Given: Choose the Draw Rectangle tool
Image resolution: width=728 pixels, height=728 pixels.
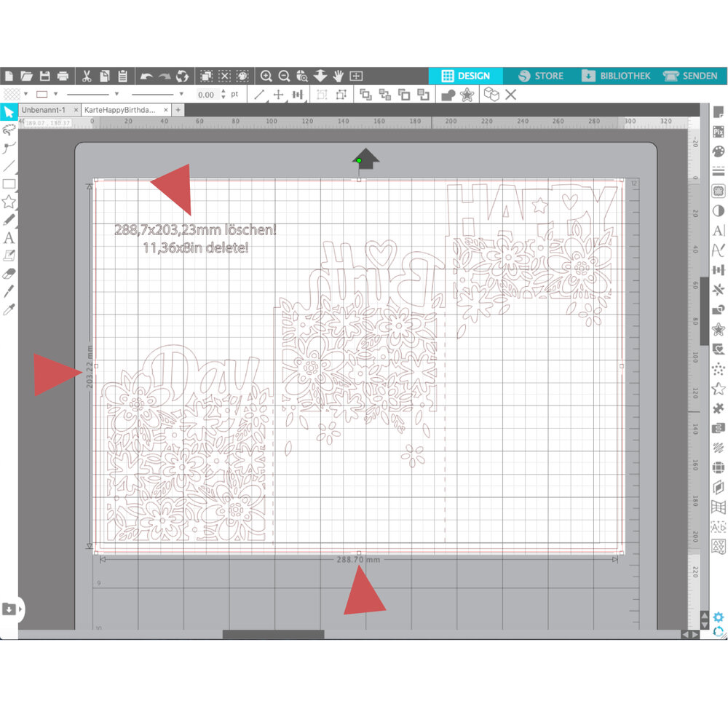Looking at the screenshot, I should pyautogui.click(x=9, y=184).
